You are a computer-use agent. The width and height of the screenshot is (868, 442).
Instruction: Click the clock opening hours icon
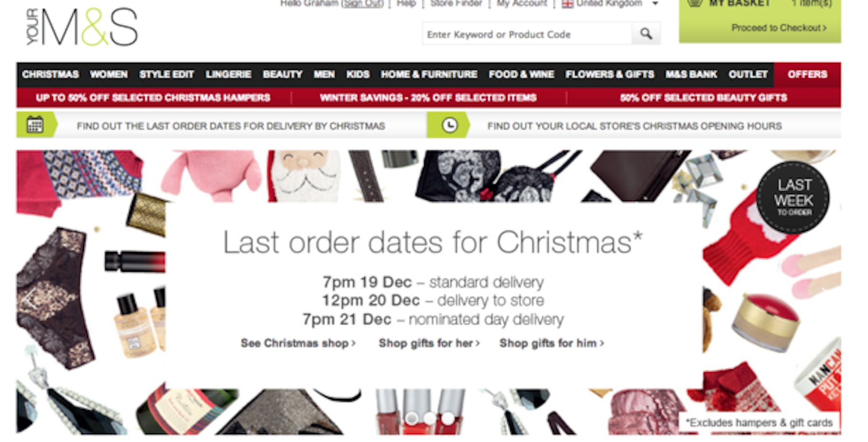click(x=449, y=125)
